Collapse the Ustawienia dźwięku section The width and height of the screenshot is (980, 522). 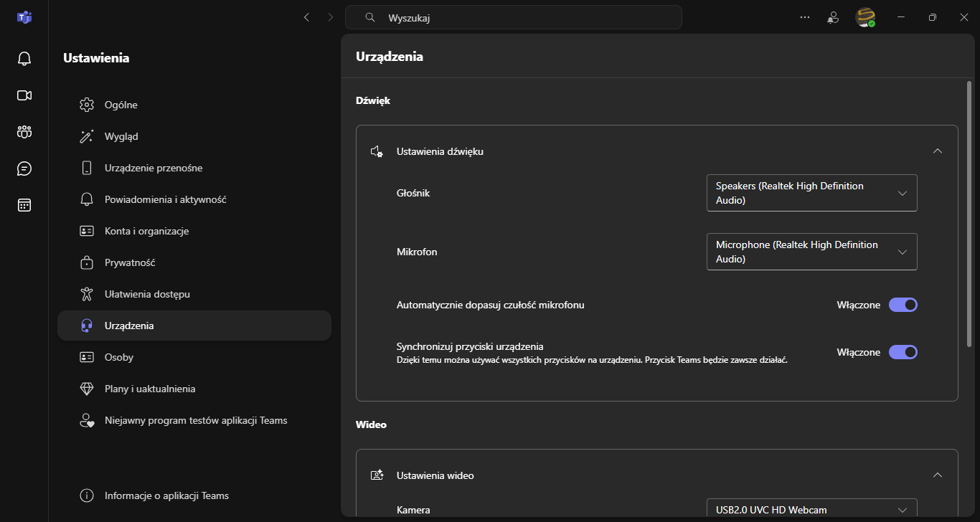(x=937, y=151)
